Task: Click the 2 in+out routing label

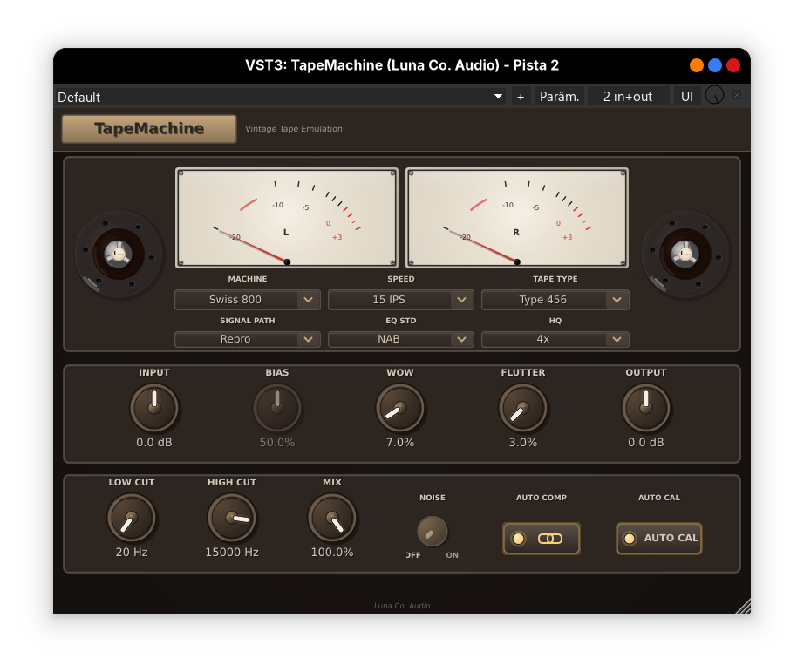Action: pos(628,96)
